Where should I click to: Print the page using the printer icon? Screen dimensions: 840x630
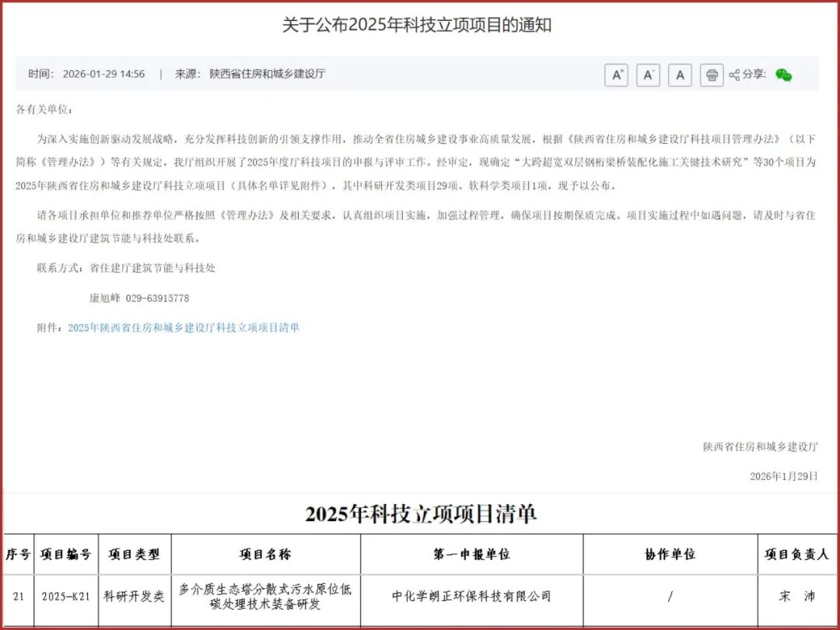712,75
